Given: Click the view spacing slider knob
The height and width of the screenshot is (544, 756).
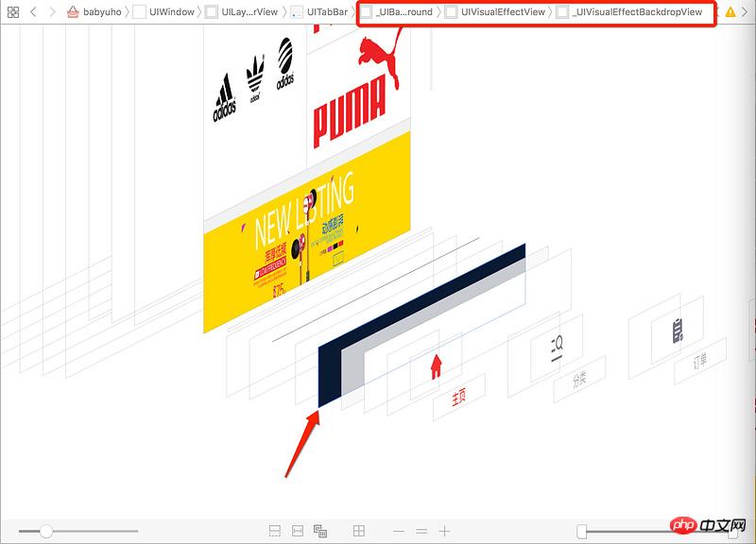Looking at the screenshot, I should (45, 531).
